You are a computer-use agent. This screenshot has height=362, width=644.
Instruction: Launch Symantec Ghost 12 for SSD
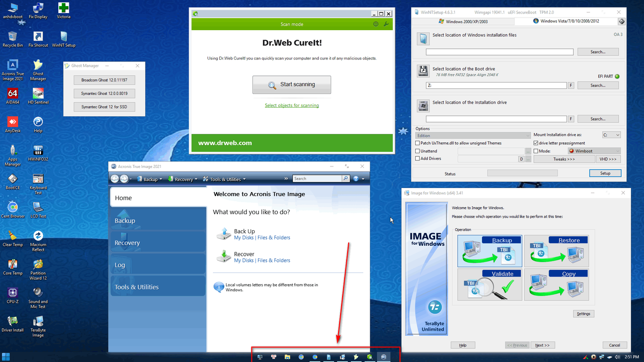click(x=104, y=107)
